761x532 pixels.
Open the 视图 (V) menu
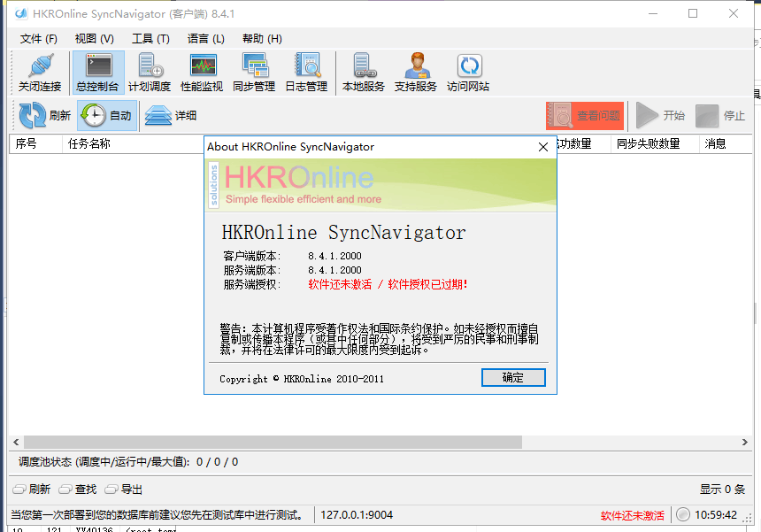pos(95,39)
